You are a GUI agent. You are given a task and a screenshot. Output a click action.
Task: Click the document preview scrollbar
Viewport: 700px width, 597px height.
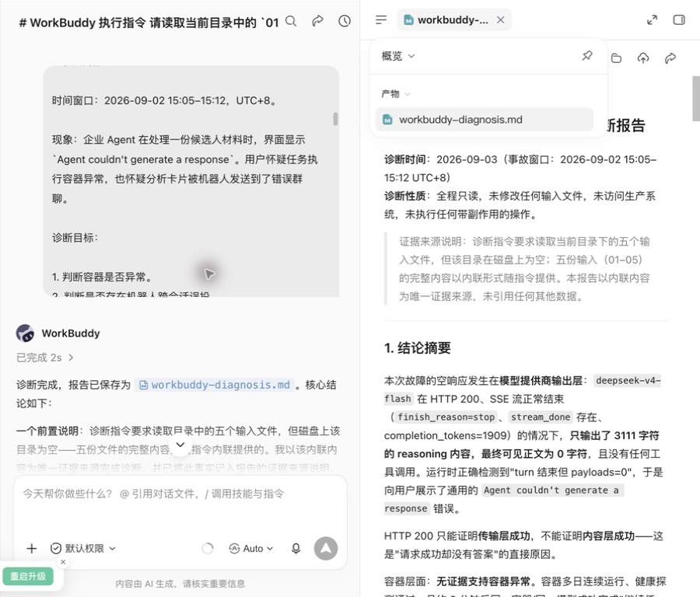696,99
